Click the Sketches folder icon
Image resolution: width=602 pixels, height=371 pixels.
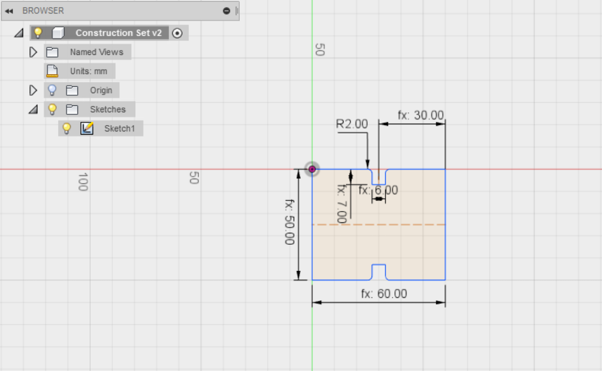72,110
